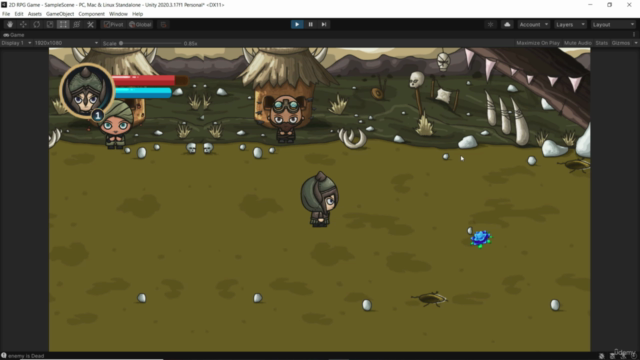Open Game view panel options menu

point(634,35)
